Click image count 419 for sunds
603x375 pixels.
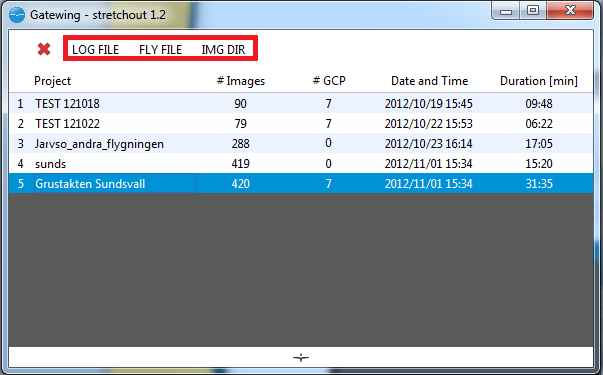pos(240,163)
